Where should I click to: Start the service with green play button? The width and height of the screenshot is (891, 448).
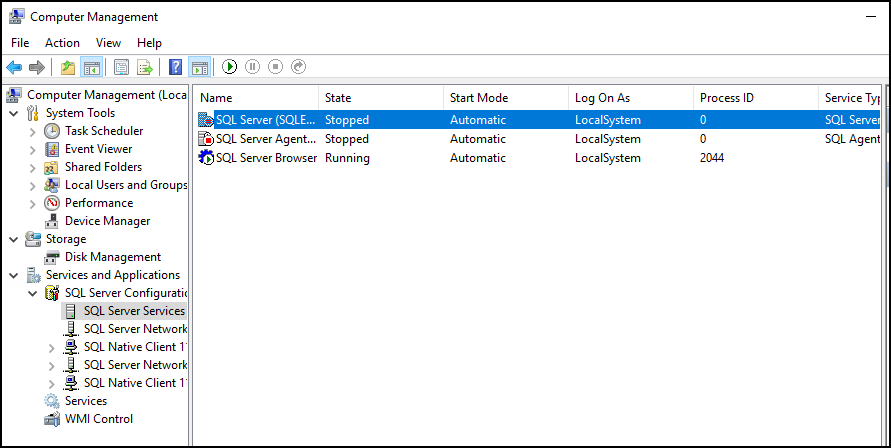pos(230,67)
